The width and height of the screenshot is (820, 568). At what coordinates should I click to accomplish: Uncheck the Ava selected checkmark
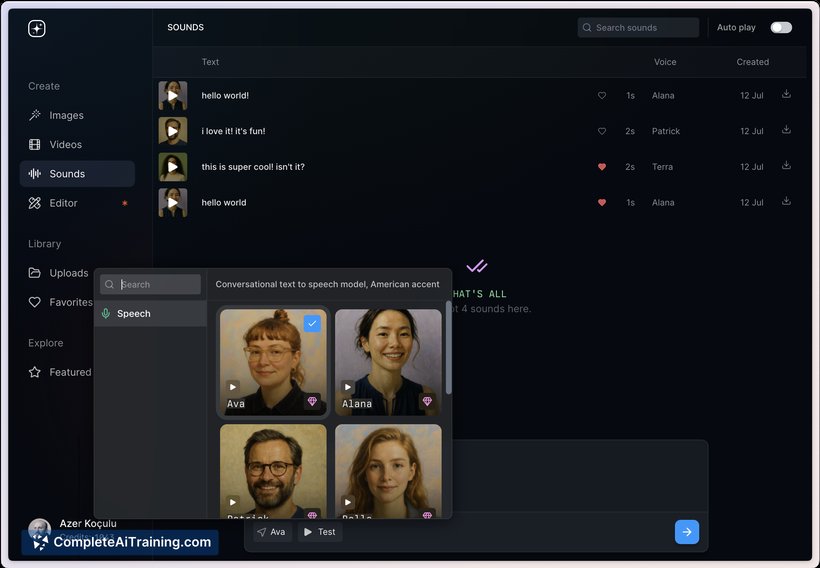click(x=312, y=324)
